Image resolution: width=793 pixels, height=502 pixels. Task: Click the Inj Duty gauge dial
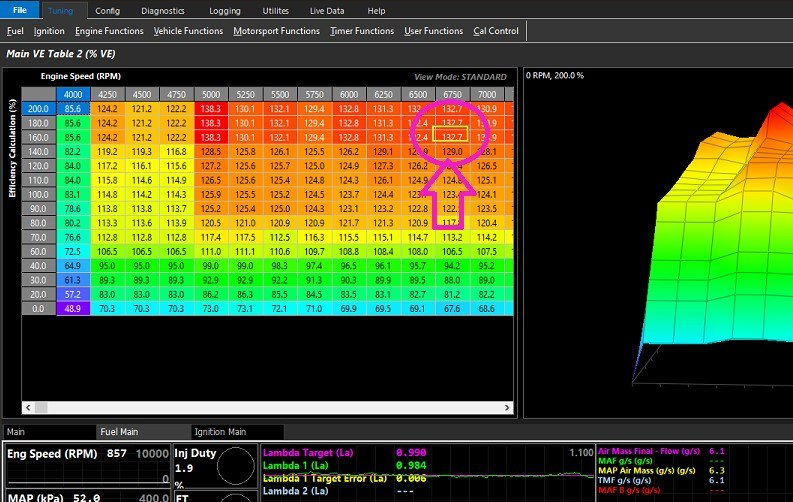click(236, 466)
